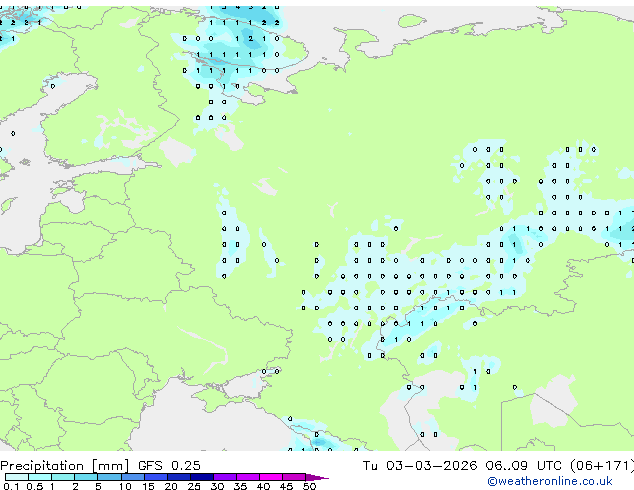This screenshot has height=490, width=634.
Task: Pick the 15–20 mm legend color
Action: 155,477
